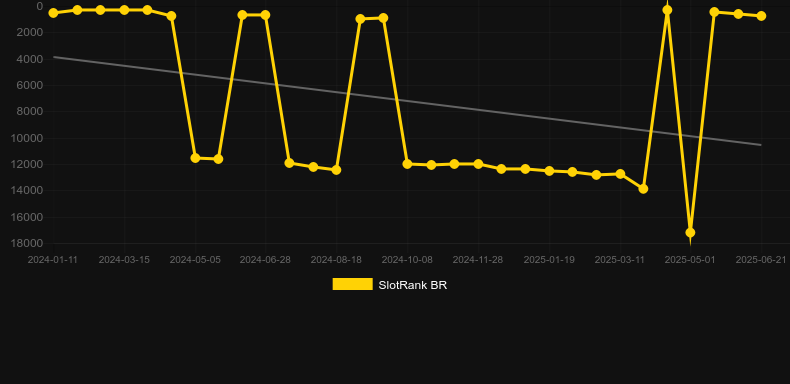The image size is (790, 384).
Task: Click the x-axis label 2024-03-15
Action: coord(124,260)
